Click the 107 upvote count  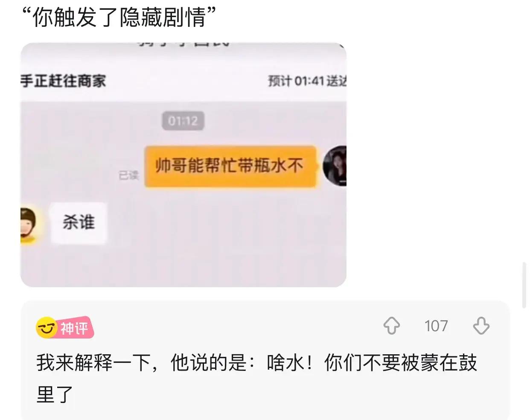click(436, 326)
